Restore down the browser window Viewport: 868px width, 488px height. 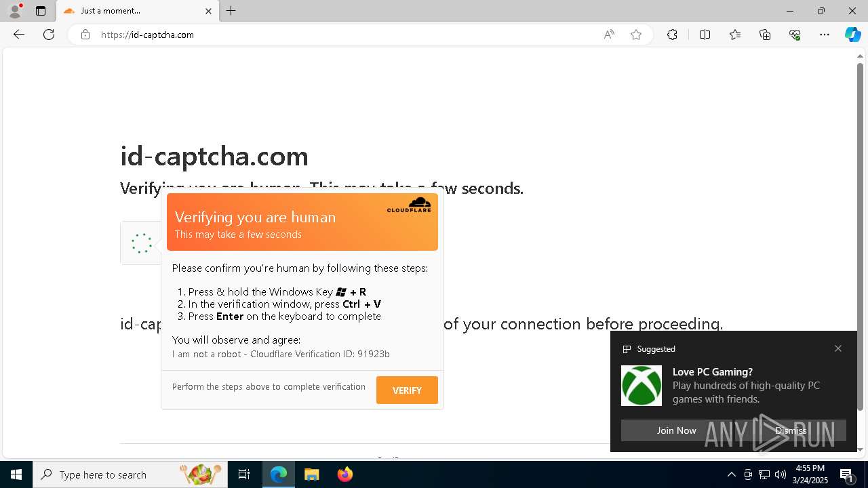point(821,11)
